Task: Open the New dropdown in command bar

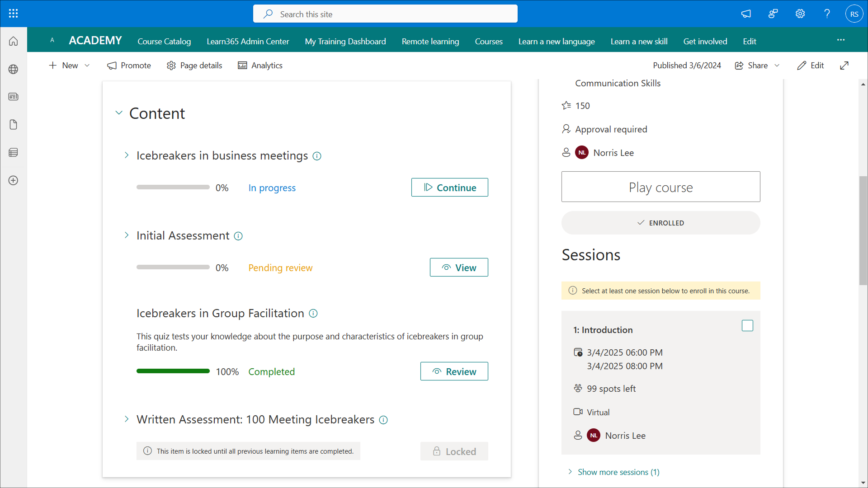Action: [69, 66]
